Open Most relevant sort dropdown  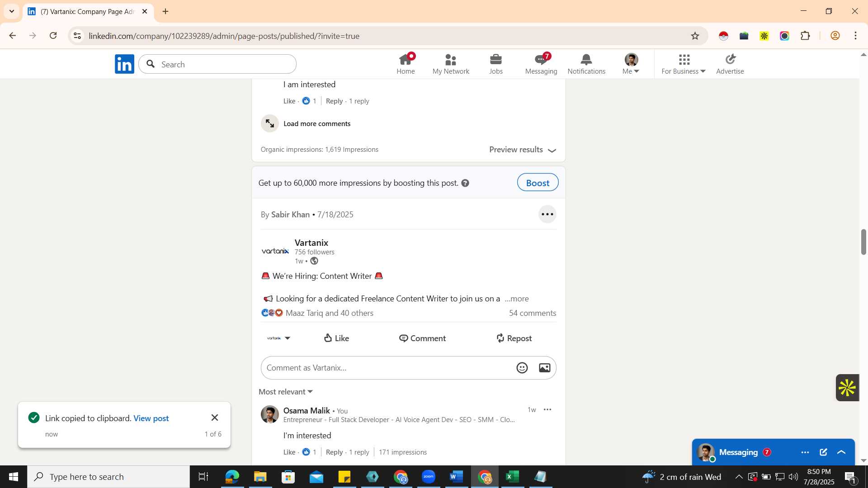pos(286,392)
